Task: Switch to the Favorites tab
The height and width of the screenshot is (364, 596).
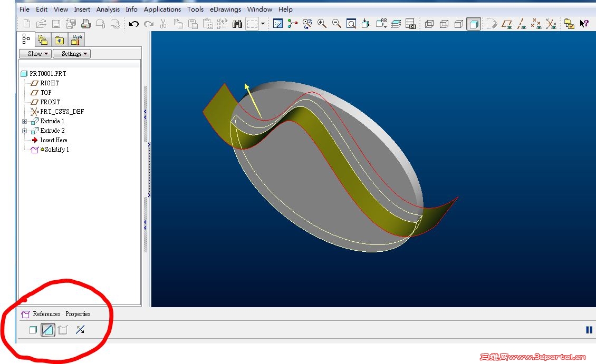Action: 59,40
